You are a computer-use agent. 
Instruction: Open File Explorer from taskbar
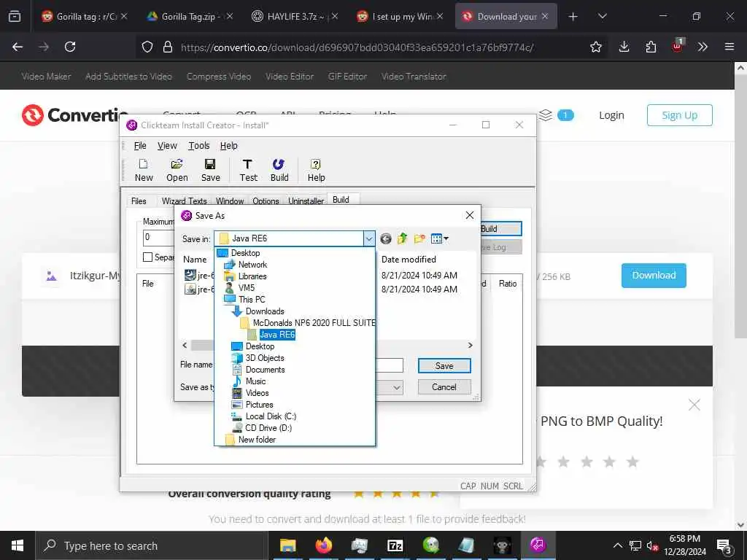tap(287, 545)
